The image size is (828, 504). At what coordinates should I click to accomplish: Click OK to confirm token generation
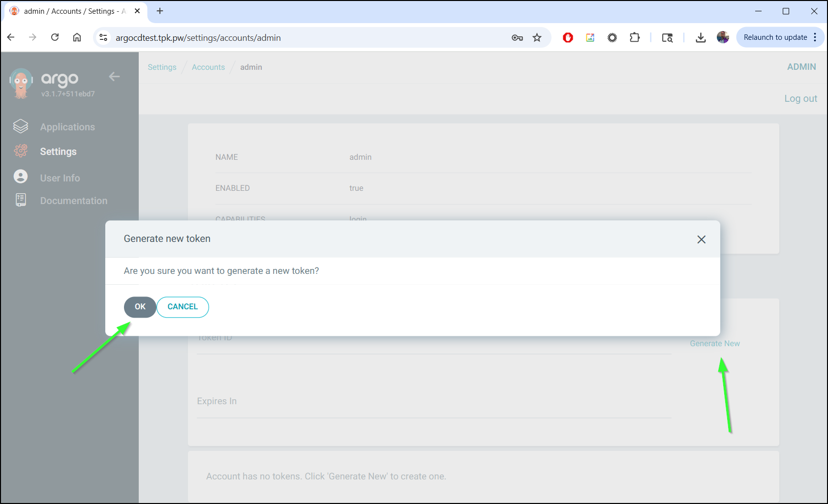click(x=140, y=307)
